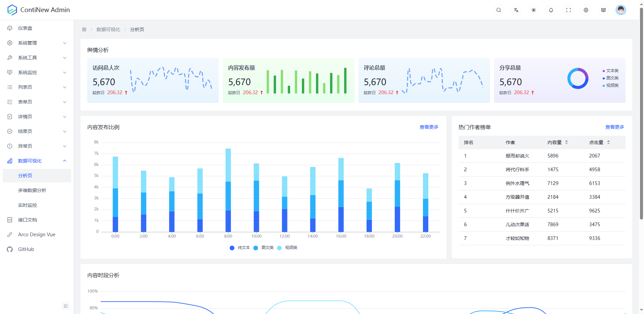Screen dimensions: 644x314
Task: Toggle light/dark theme sun icon
Action: (x=534, y=10)
